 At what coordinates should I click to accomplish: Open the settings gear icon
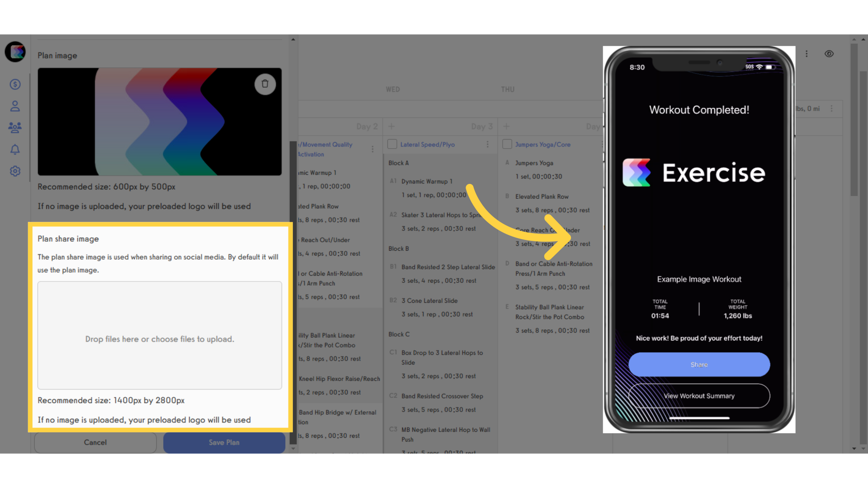coord(15,171)
